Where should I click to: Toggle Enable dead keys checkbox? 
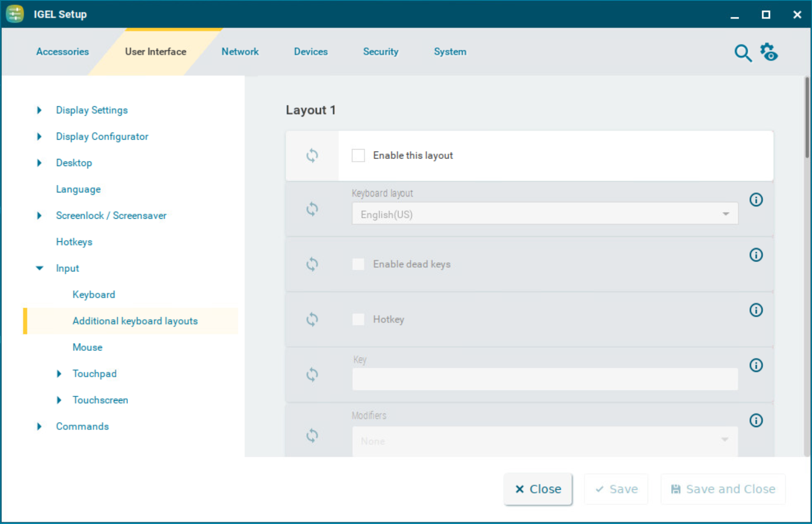tap(358, 264)
